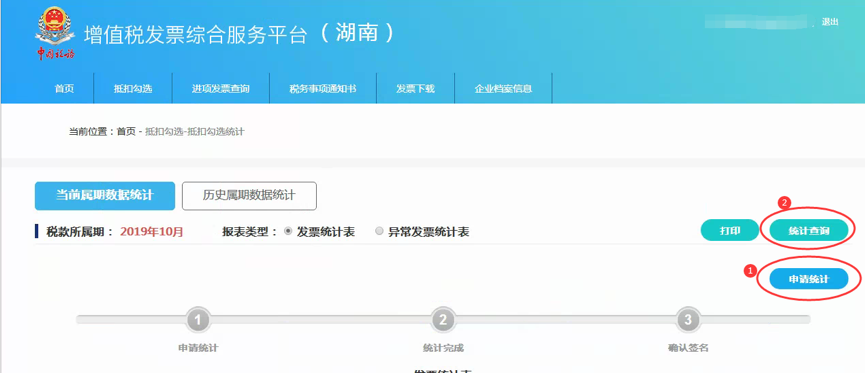Click the 2019年10月 tax period text
The height and width of the screenshot is (373, 865).
pos(152,232)
